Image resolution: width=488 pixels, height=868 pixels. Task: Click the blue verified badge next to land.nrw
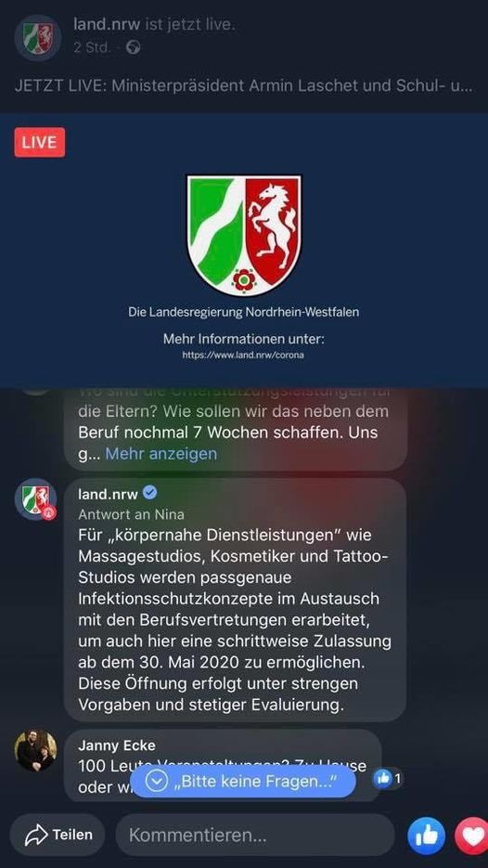150,492
